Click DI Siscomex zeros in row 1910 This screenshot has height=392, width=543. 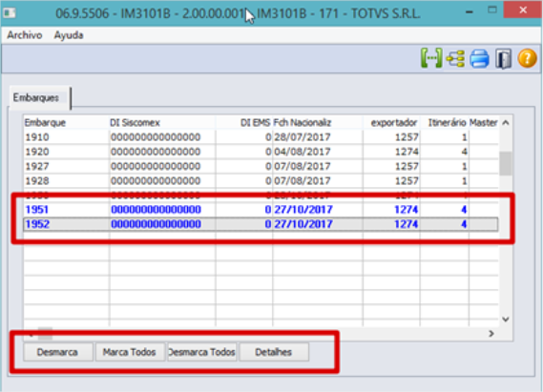click(x=156, y=137)
